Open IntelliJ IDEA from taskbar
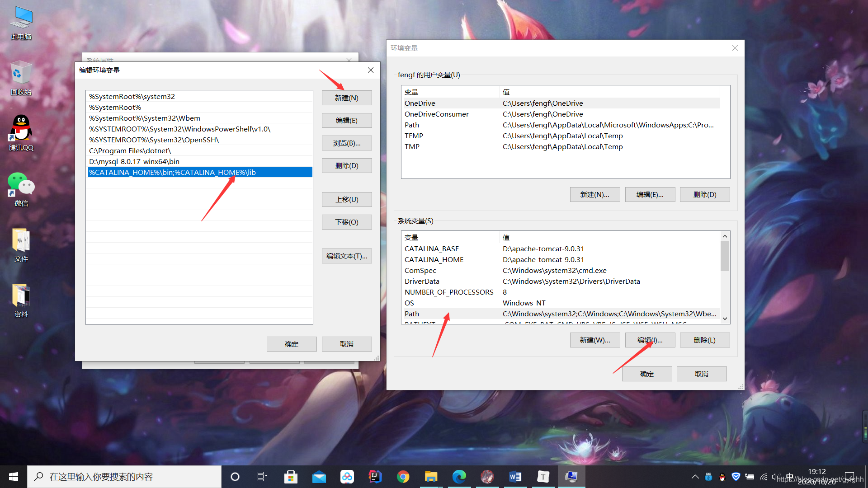Viewport: 868px width, 488px height. 375,477
